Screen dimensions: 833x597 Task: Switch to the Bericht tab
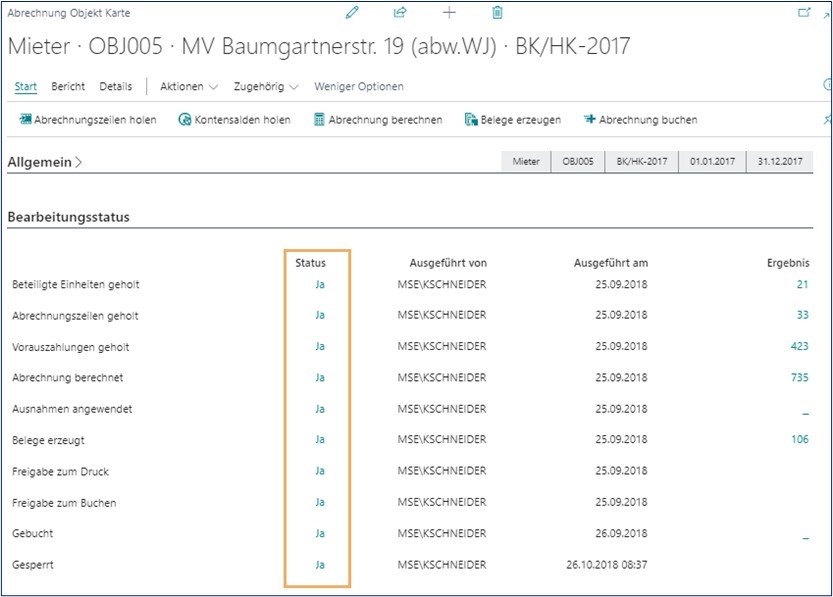(x=68, y=87)
